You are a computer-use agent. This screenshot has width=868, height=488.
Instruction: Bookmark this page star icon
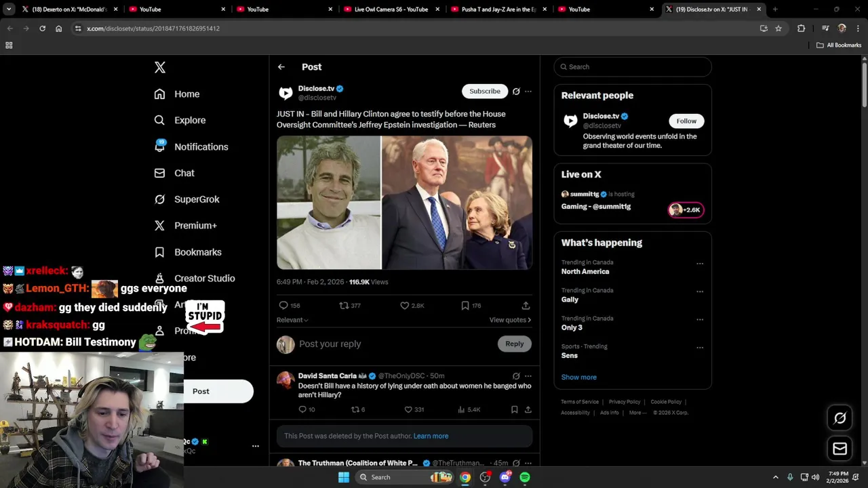(778, 28)
